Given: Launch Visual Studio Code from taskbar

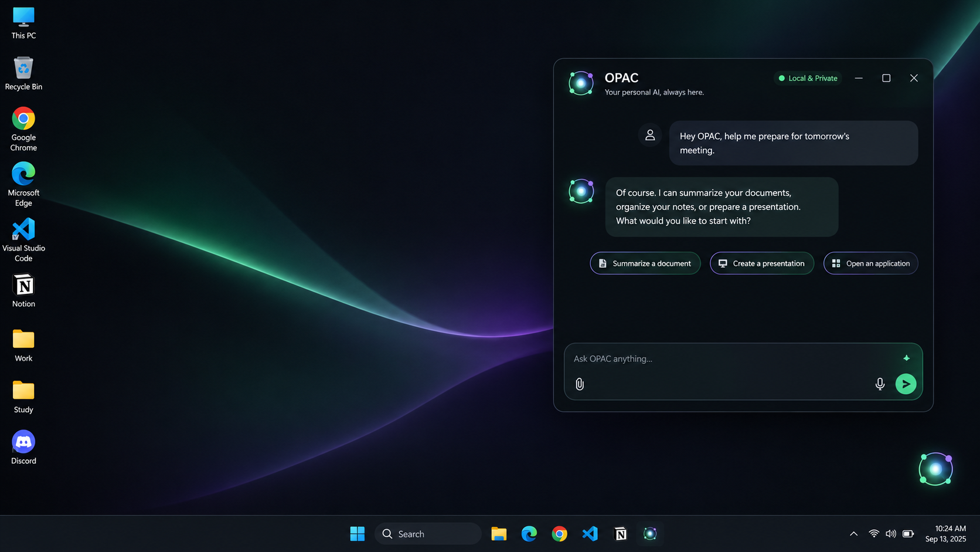Looking at the screenshot, I should click(590, 534).
